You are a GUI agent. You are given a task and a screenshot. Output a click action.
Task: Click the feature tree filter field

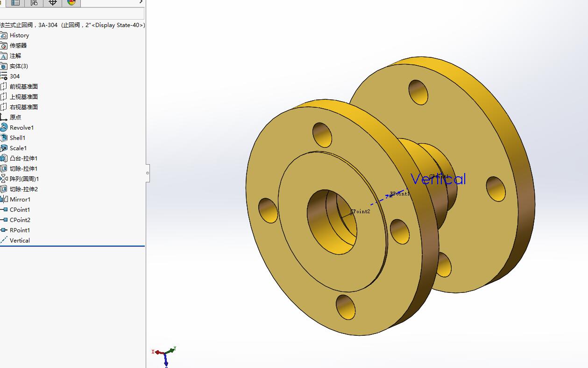pyautogui.click(x=72, y=14)
